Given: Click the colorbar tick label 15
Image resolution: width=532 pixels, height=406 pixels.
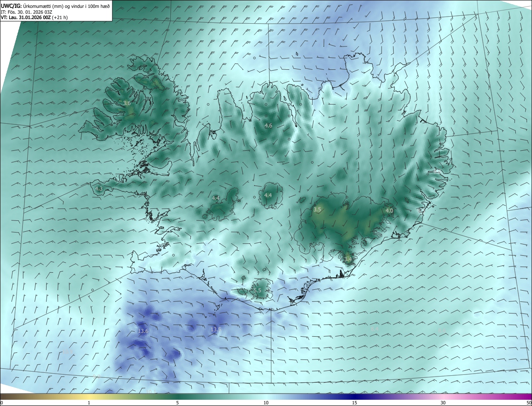Looking at the screenshot, I should pyautogui.click(x=355, y=403).
